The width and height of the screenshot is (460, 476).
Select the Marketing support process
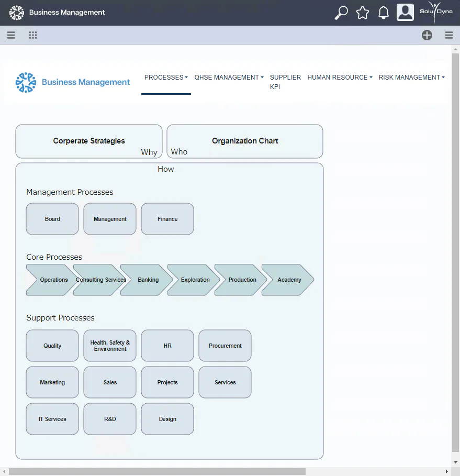[x=52, y=382]
